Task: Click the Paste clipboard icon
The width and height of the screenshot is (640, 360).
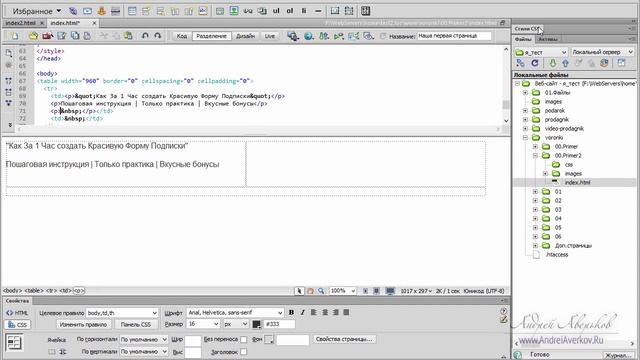Action: (x=128, y=36)
